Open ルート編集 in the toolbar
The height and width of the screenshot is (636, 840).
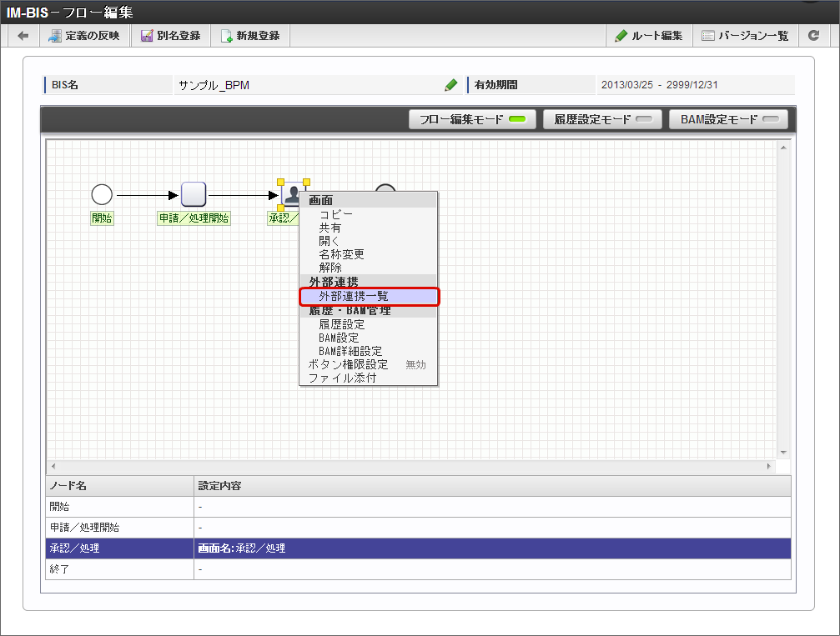click(x=649, y=36)
